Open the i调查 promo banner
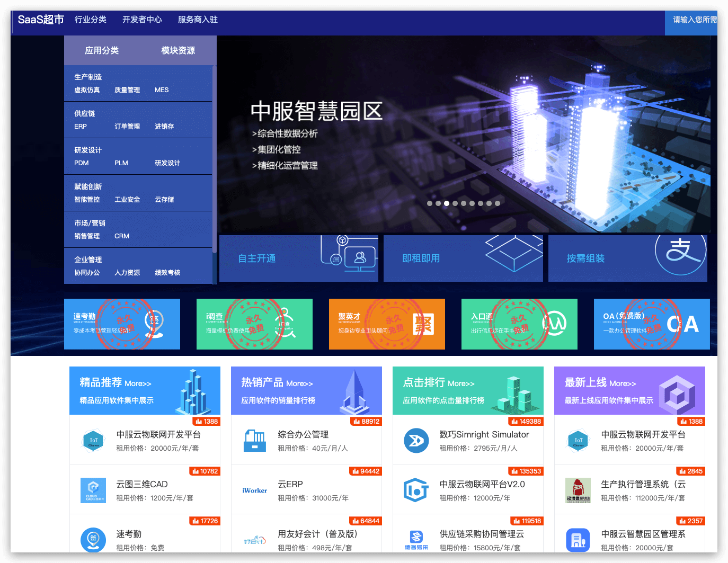The image size is (728, 563). pyautogui.click(x=254, y=324)
